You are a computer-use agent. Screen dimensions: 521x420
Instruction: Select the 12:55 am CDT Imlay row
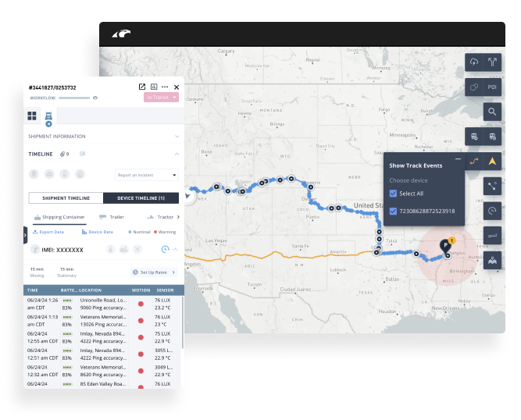click(x=102, y=337)
